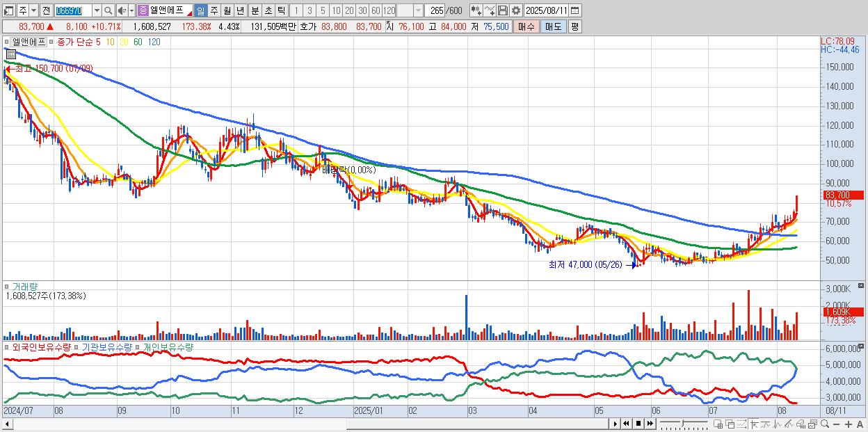This screenshot has width=868, height=432.
Task: Select the 분 minute period tab
Action: [255, 10]
